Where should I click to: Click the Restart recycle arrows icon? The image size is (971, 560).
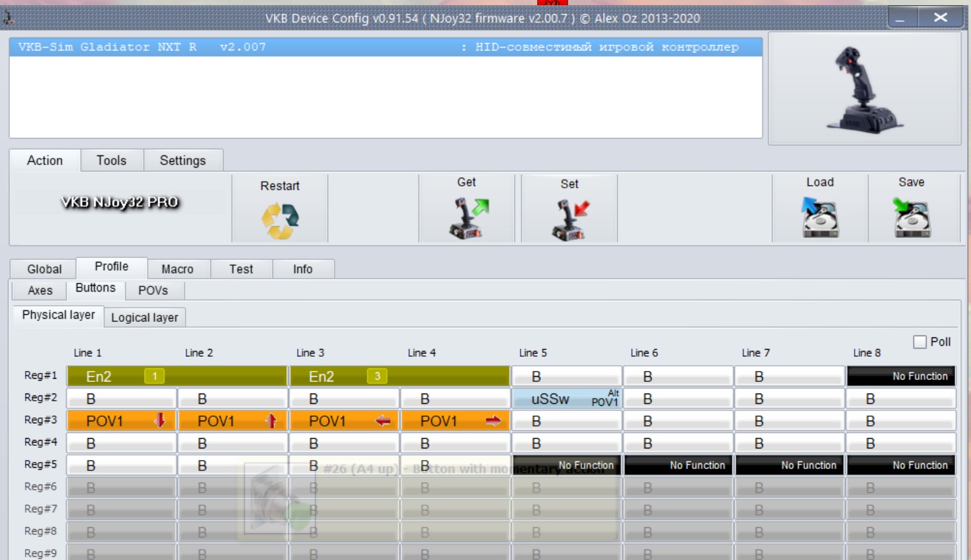click(x=280, y=221)
